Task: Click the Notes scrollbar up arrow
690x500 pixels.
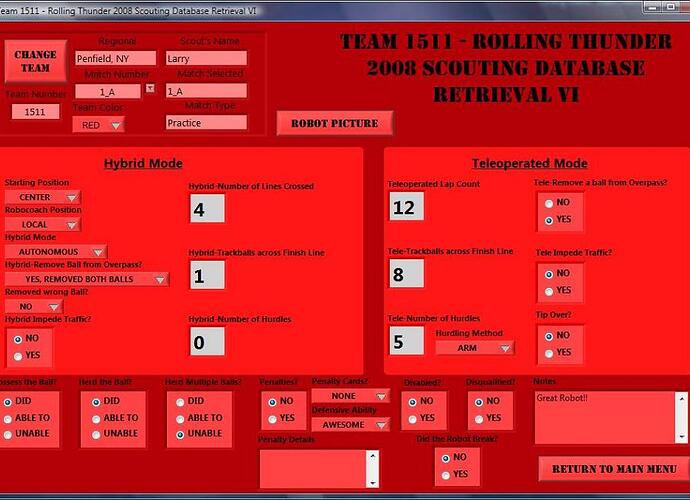Action: tap(681, 398)
